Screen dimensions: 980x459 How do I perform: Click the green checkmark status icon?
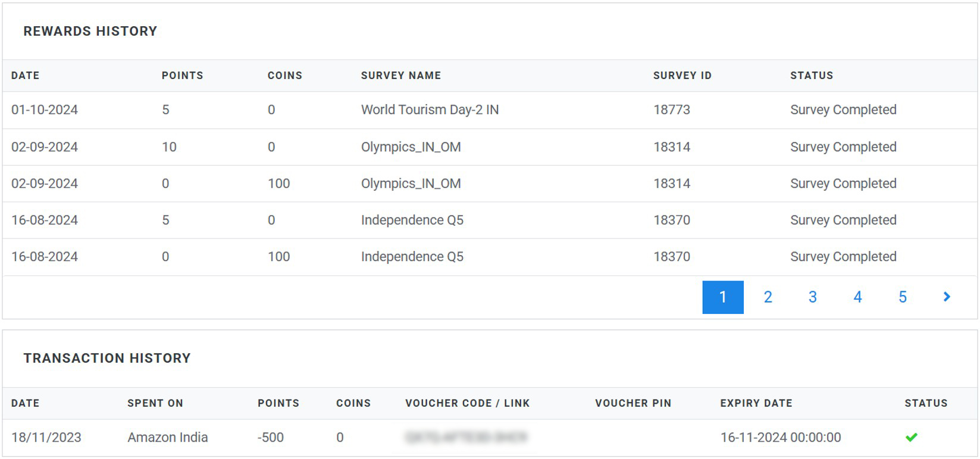tap(911, 438)
